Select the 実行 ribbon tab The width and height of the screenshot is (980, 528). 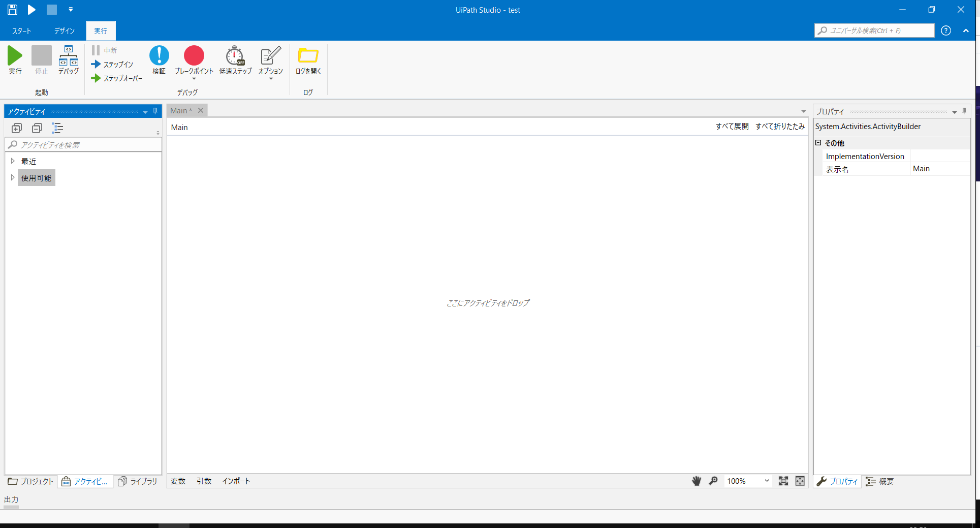click(x=101, y=31)
